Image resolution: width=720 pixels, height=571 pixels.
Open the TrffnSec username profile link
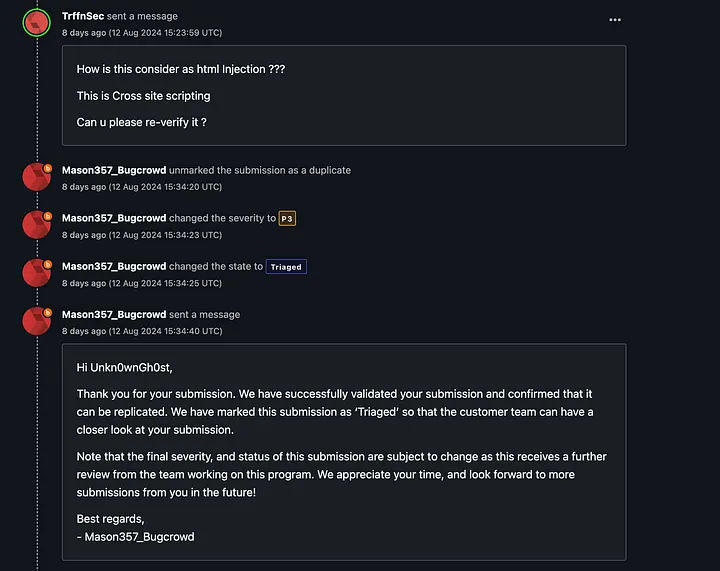click(x=83, y=16)
